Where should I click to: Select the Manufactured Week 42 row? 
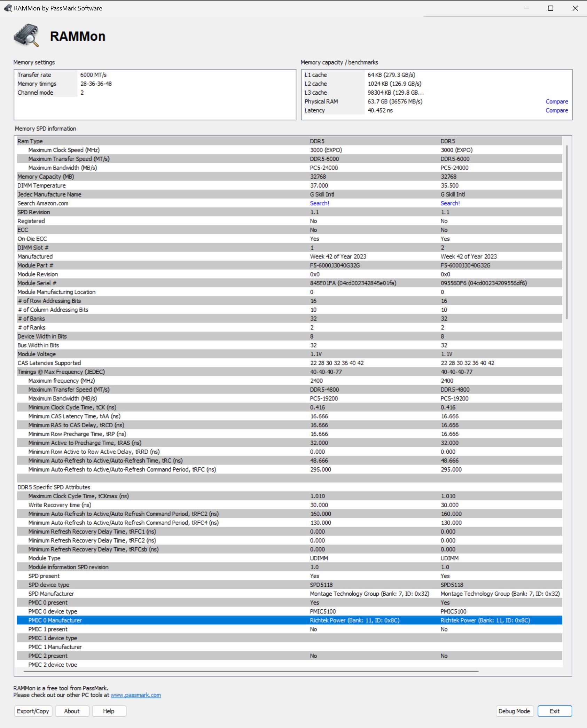coord(289,256)
